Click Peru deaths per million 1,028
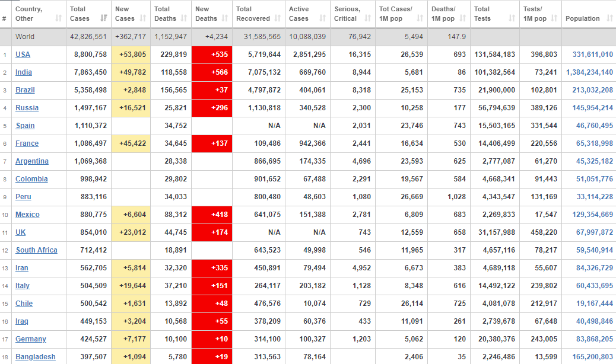The height and width of the screenshot is (364, 616). pos(456,197)
